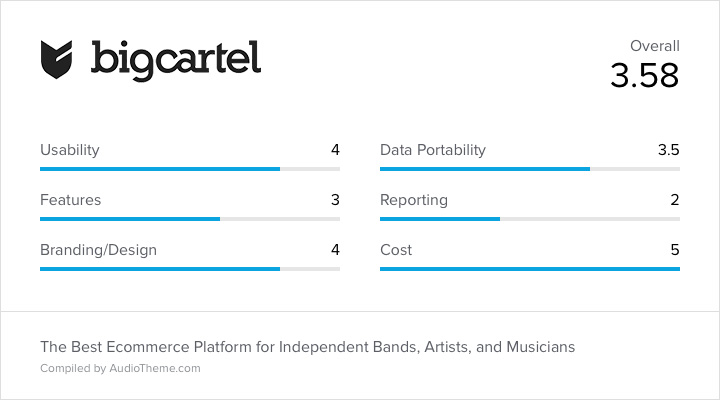This screenshot has height=400, width=720.
Task: Select the Overall 3.58 score
Action: point(644,75)
